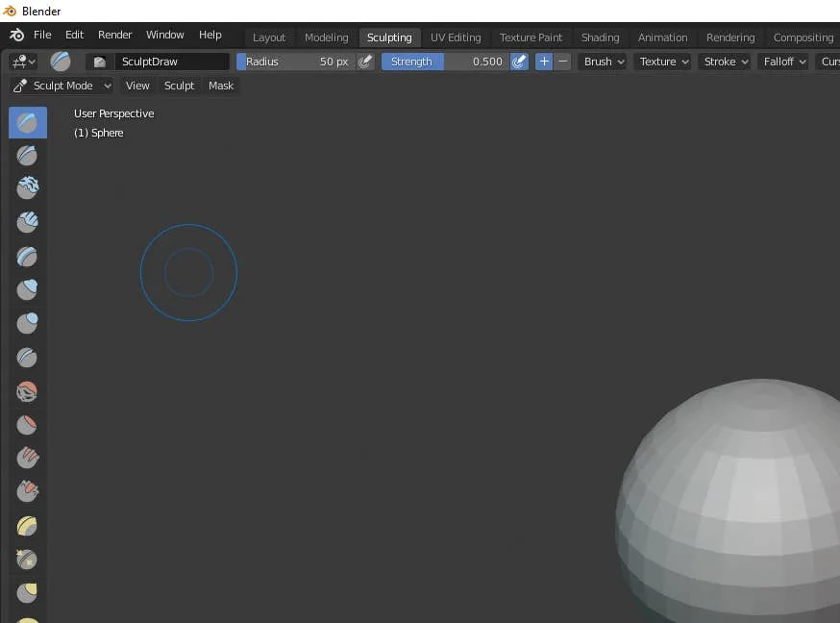
Task: Select the Draw Sharp brush tool
Action: tap(27, 154)
